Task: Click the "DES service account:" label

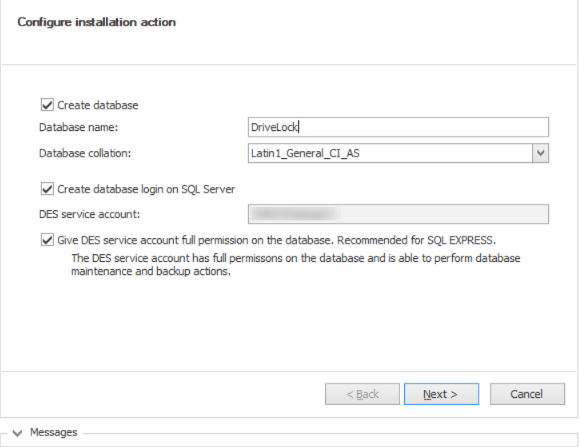Action: click(x=90, y=214)
